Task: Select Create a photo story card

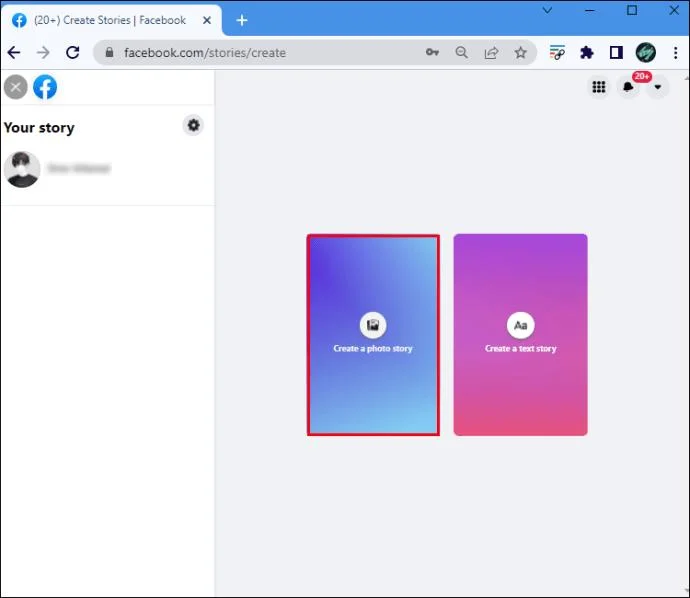Action: coord(373,335)
